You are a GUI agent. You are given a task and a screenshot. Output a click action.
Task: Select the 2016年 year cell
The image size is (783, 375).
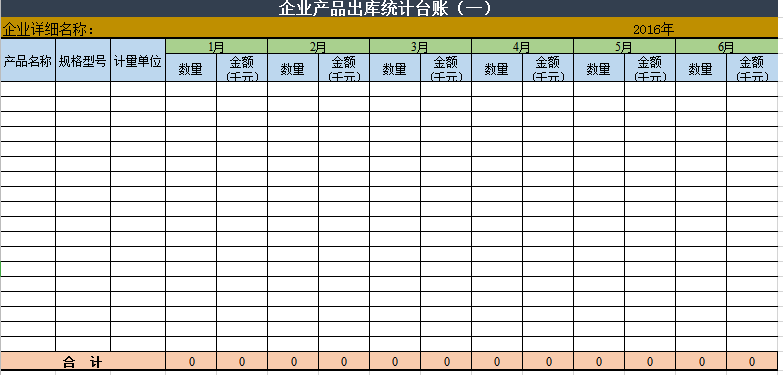[x=654, y=29]
